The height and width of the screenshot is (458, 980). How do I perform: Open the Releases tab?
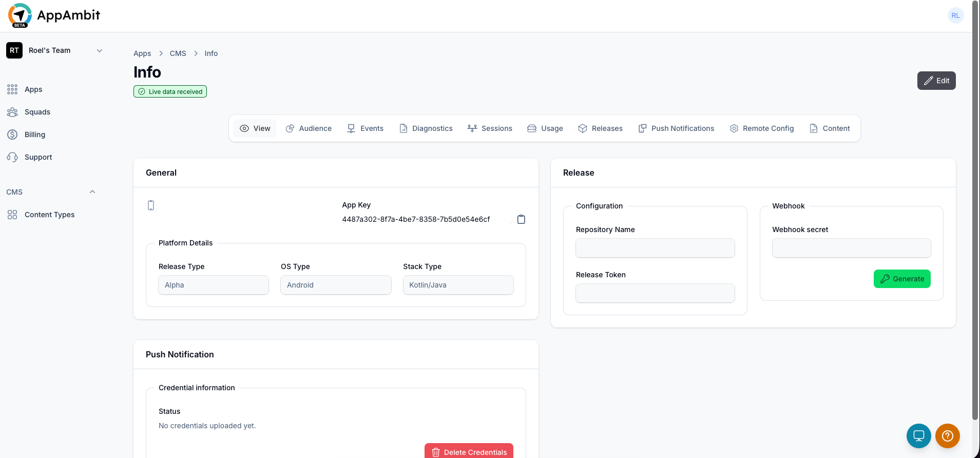click(x=600, y=128)
